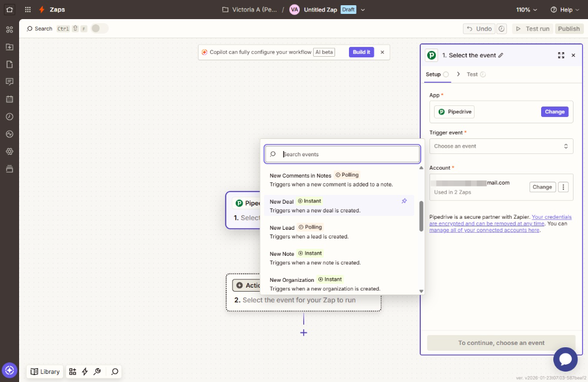Expand the Untitled Zap Draft chevron

point(363,10)
